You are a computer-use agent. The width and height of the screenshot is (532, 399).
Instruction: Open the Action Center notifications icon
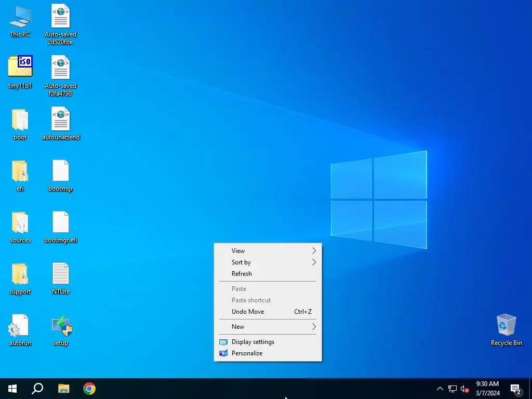coord(516,389)
